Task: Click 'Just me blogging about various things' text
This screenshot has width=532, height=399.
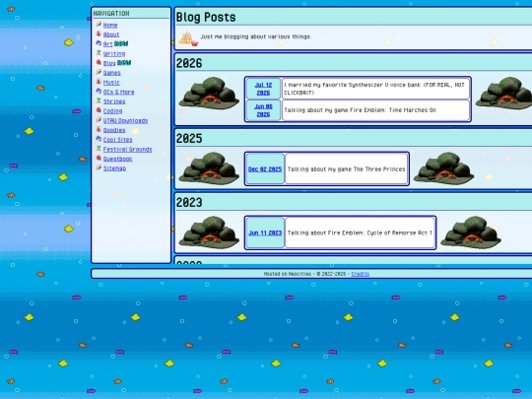Action: coord(255,36)
